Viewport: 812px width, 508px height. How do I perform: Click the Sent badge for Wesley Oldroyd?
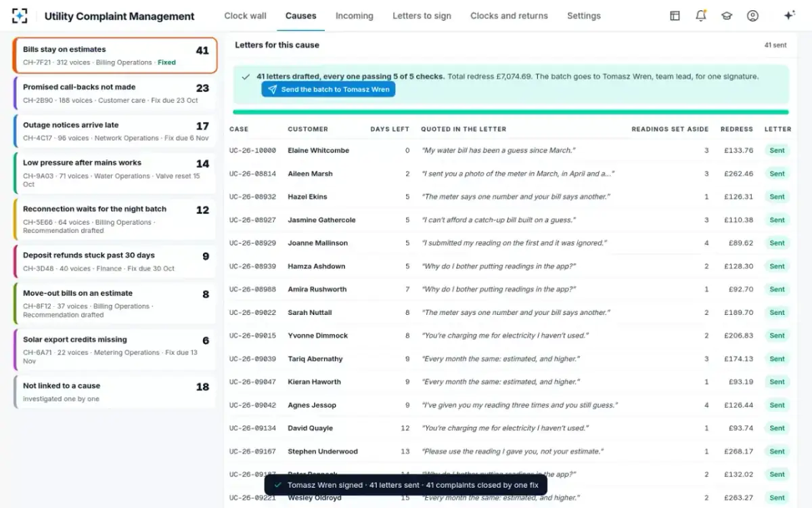[x=777, y=498]
